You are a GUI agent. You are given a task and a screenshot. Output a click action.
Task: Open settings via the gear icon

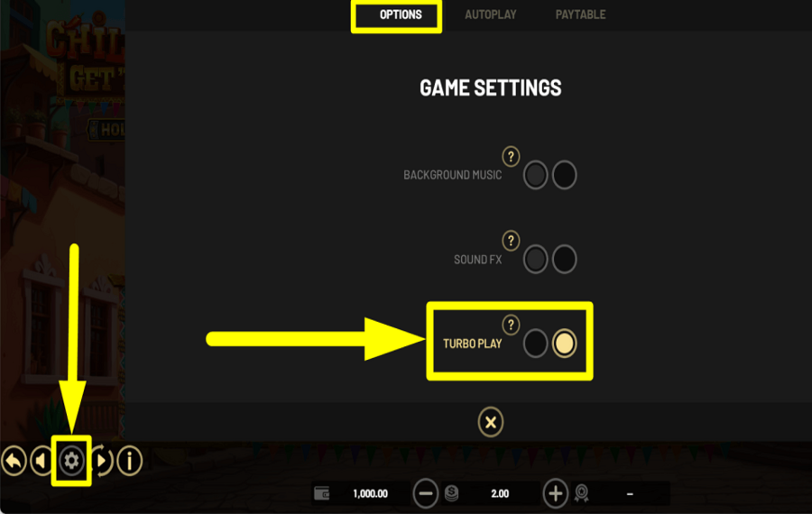(x=71, y=460)
